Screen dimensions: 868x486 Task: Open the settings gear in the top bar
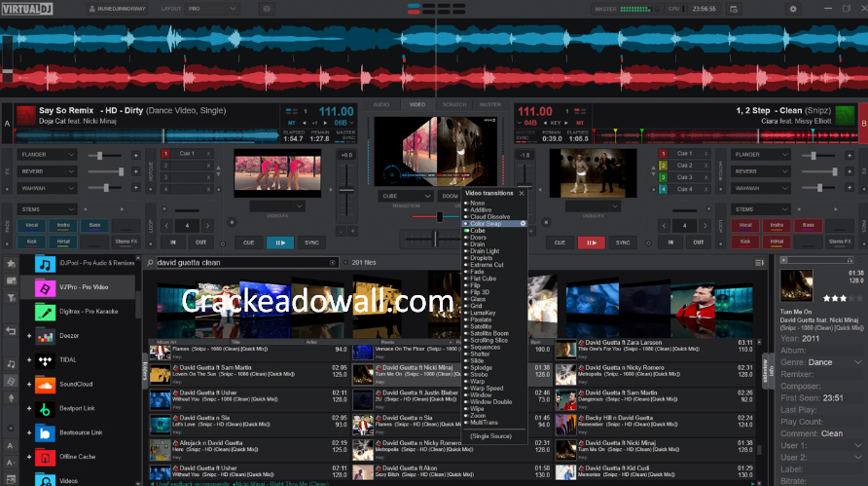pos(793,9)
